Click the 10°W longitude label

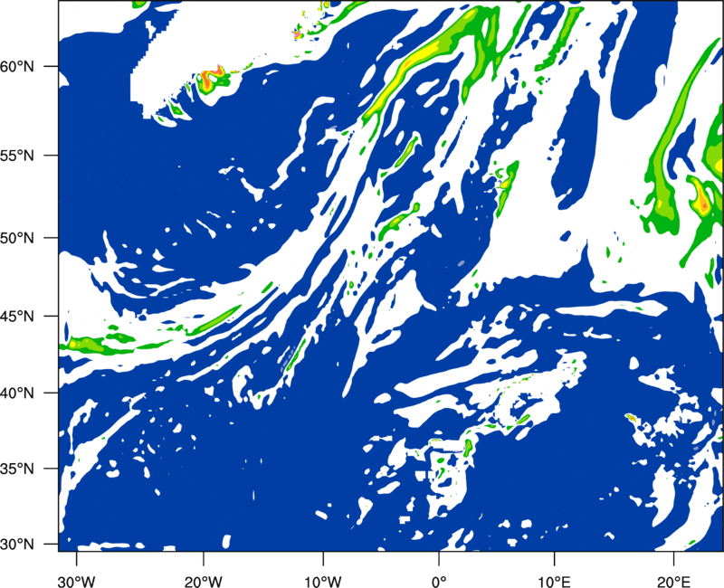[323, 581]
